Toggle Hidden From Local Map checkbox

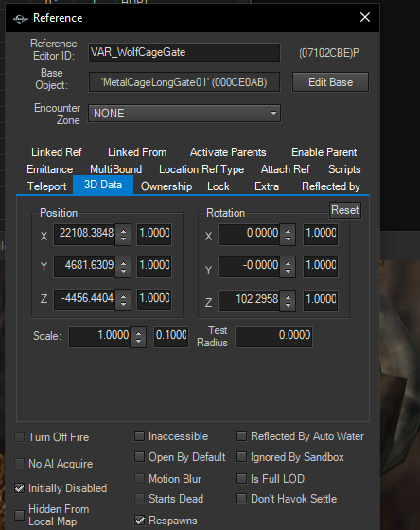point(20,516)
